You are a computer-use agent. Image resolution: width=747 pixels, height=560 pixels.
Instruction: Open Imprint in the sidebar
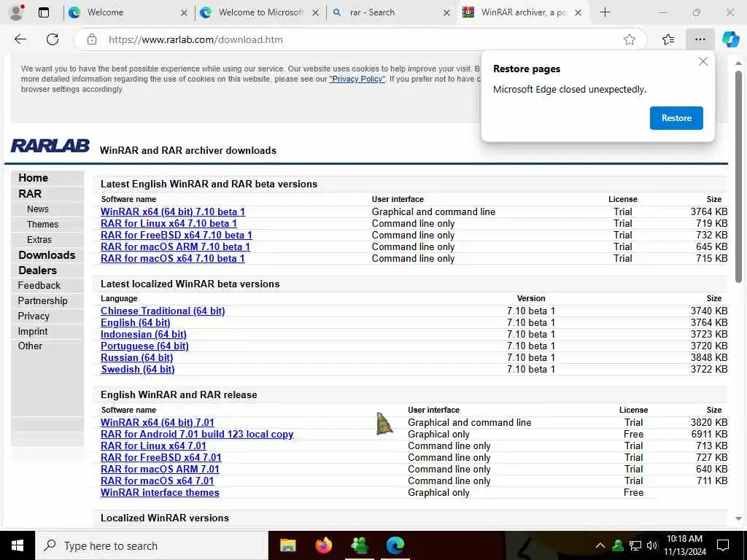click(32, 331)
